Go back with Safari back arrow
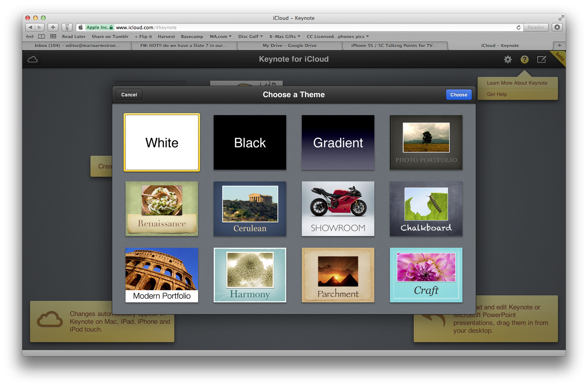 click(30, 27)
